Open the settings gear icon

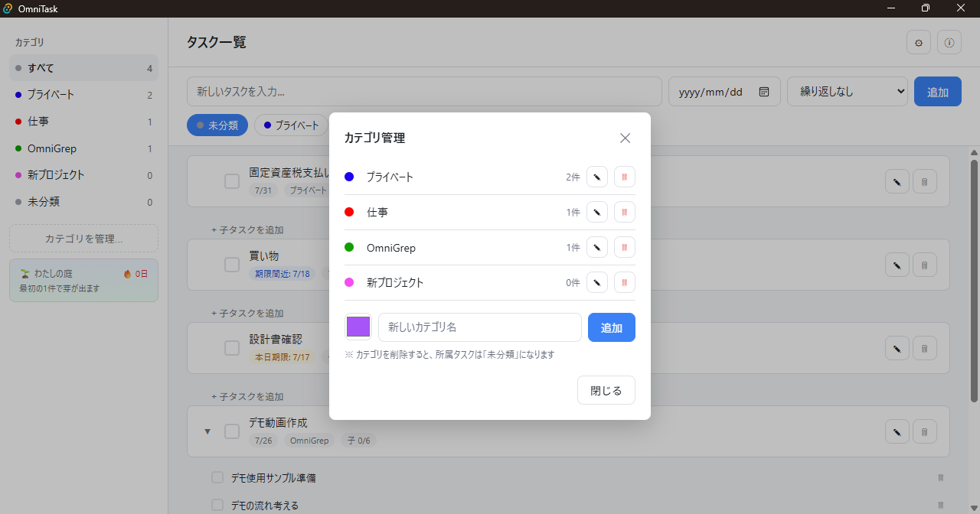click(919, 42)
